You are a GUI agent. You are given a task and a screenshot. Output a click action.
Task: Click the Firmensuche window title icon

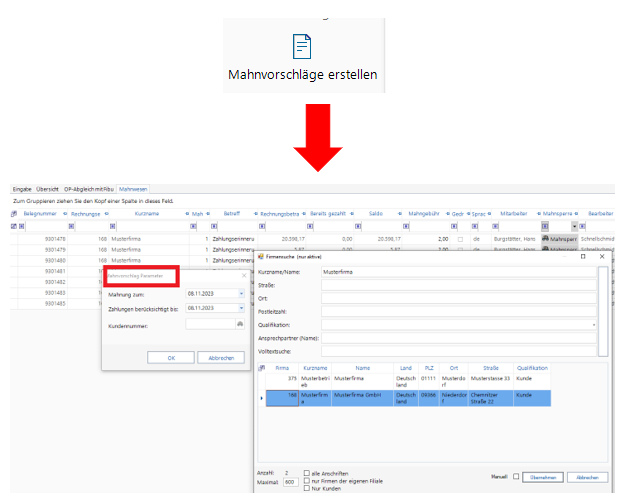point(262,257)
